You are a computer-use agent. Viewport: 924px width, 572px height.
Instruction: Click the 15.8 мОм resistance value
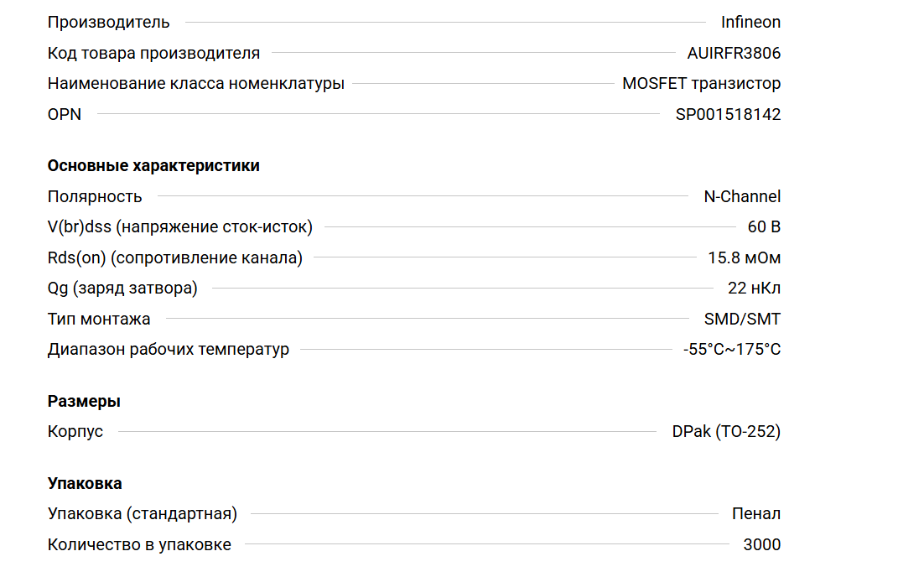(744, 257)
